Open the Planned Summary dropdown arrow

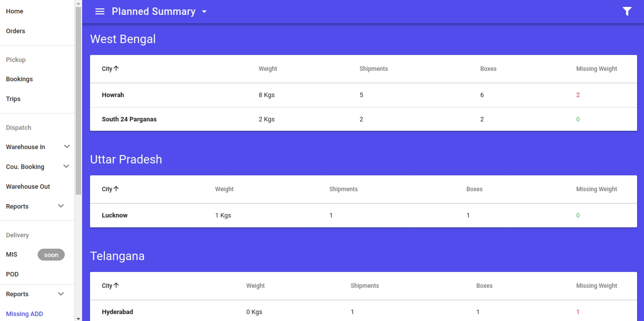(x=204, y=12)
